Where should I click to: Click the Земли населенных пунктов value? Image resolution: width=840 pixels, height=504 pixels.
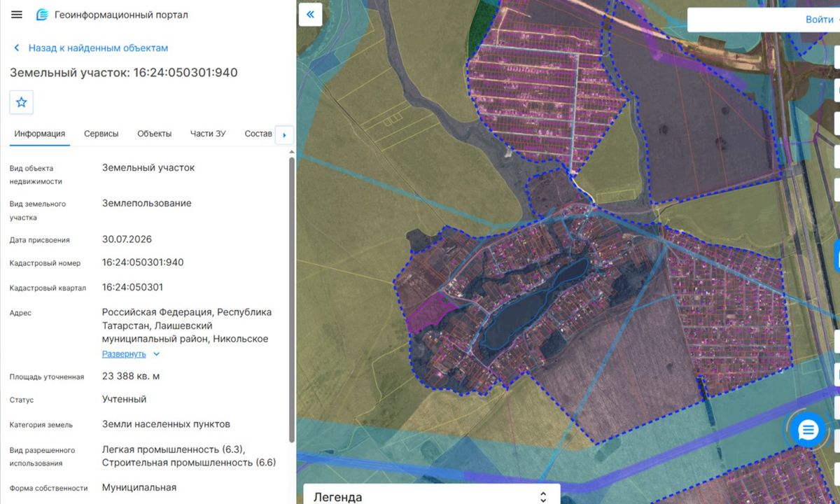166,424
